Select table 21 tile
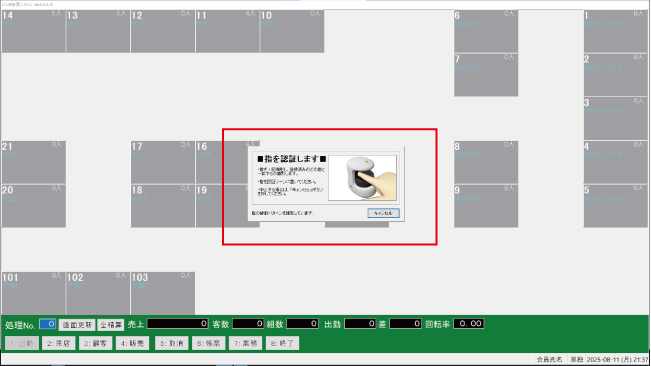 click(33, 162)
